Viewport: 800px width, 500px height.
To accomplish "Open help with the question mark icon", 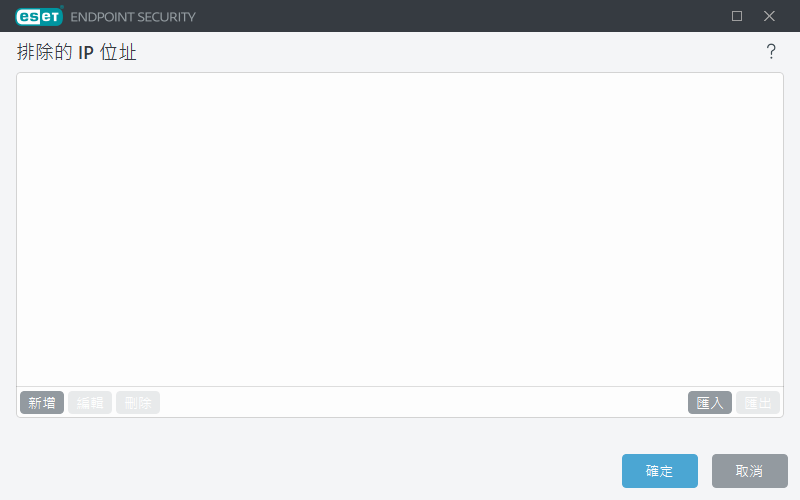I will point(771,52).
